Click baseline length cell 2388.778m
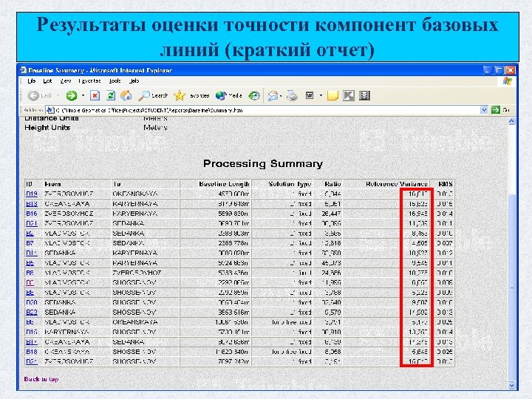The height and width of the screenshot is (399, 532). [x=233, y=243]
